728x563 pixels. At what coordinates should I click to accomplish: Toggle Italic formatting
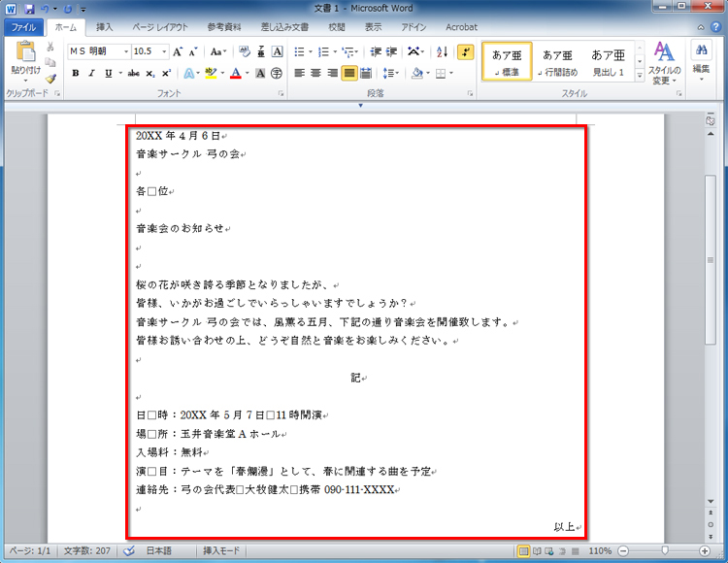click(x=91, y=73)
